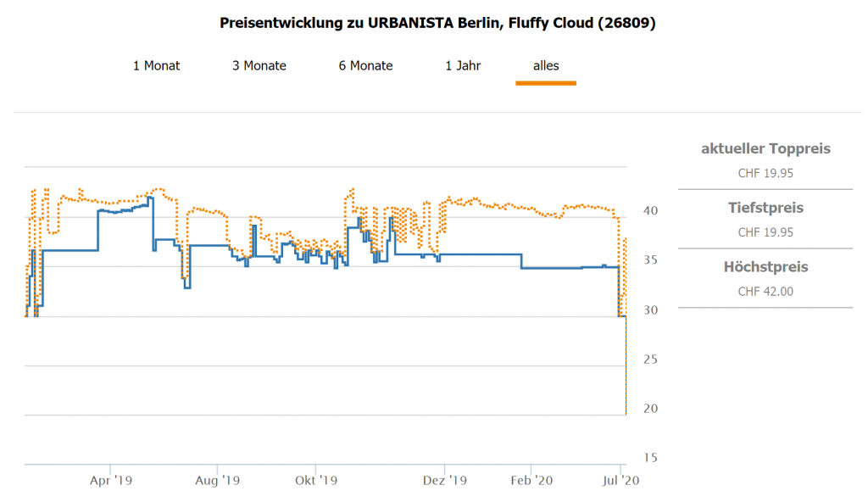The height and width of the screenshot is (502, 868).
Task: Click the Jul '20 date label
Action: (x=620, y=480)
